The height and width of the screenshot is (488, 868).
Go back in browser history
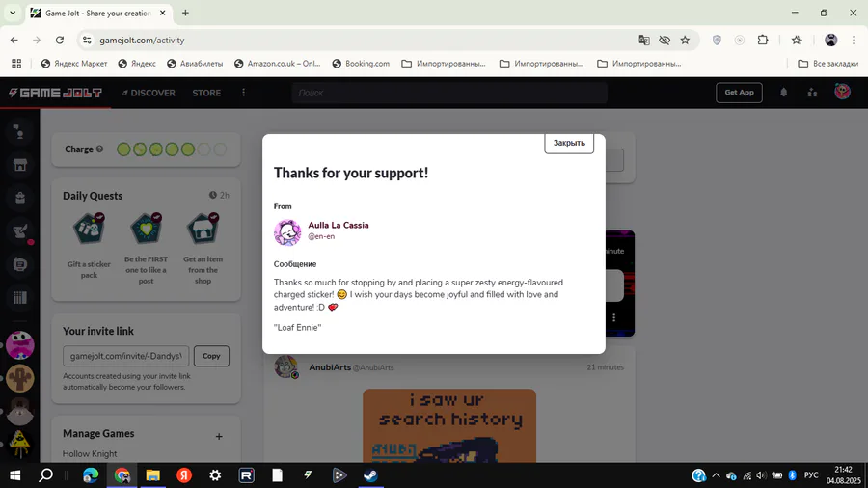coord(14,40)
